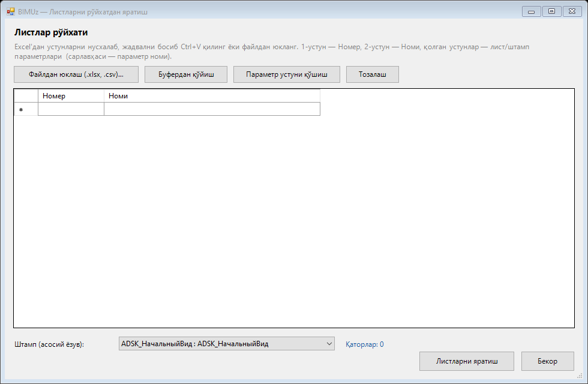Select the new-row asterisk row header

(26, 109)
